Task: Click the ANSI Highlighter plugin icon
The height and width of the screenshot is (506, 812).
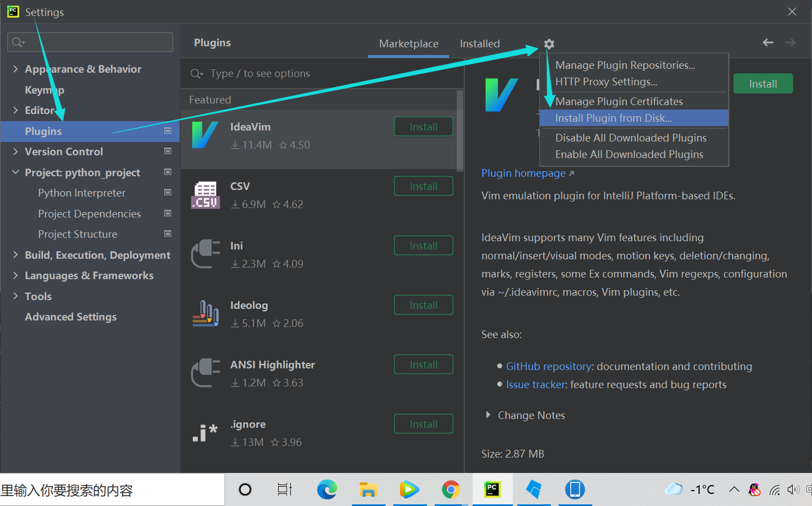Action: tap(205, 373)
